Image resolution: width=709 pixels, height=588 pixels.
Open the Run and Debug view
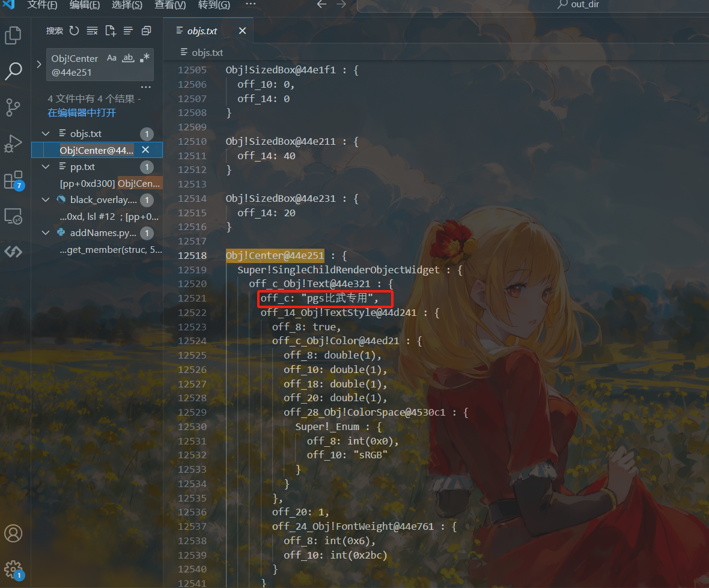tap(13, 144)
